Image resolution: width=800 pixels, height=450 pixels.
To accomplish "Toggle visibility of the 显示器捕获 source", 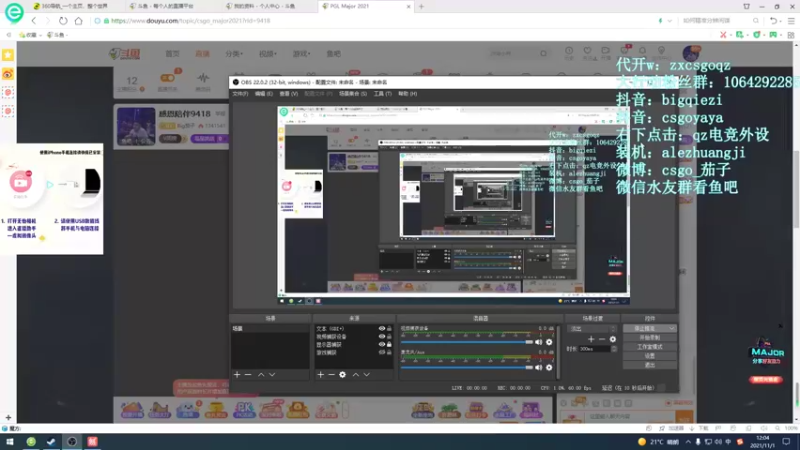I will tap(382, 344).
